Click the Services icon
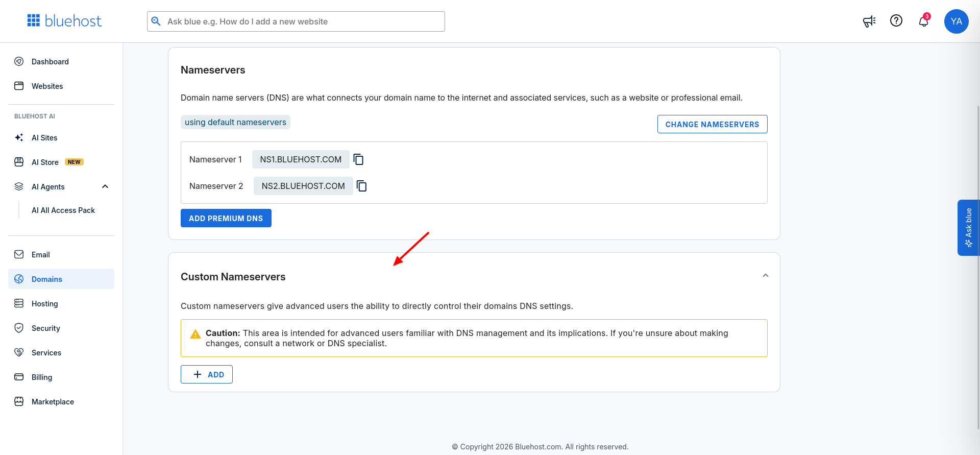The image size is (980, 455). 19,352
